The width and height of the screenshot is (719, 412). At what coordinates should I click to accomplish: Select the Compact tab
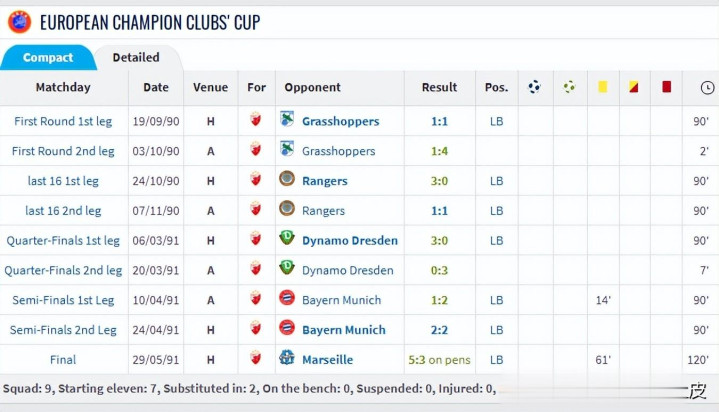[x=48, y=57]
